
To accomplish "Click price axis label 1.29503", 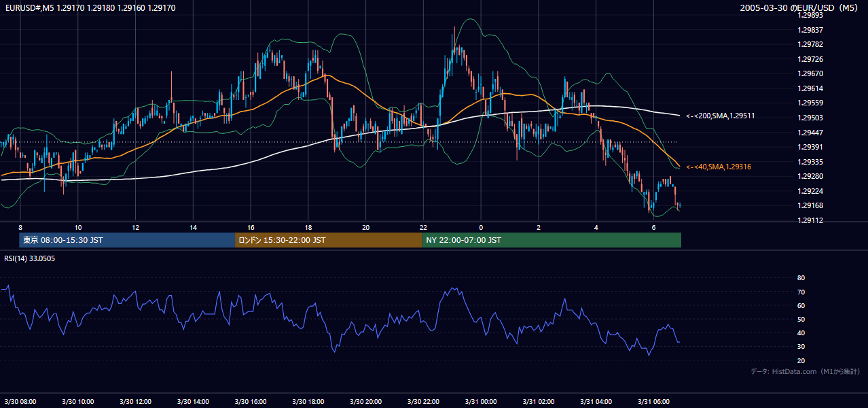I will (x=811, y=118).
